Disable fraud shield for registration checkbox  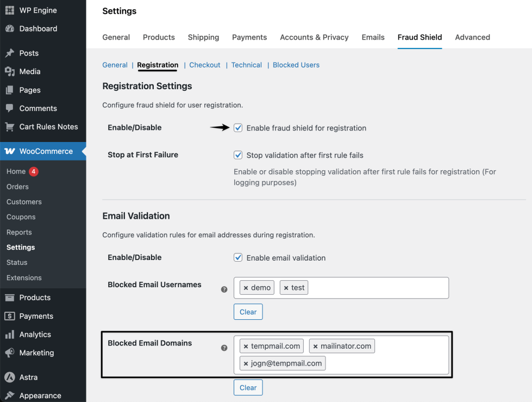238,128
